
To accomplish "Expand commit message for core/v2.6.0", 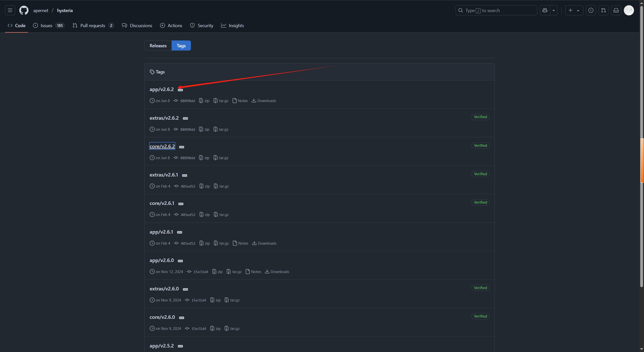I will [182, 318].
